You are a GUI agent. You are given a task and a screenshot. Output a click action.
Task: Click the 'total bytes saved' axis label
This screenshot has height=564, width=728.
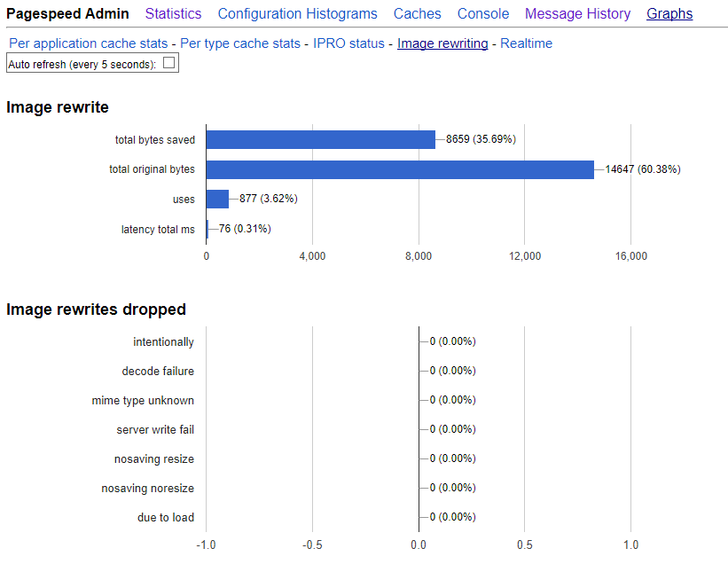pos(155,140)
